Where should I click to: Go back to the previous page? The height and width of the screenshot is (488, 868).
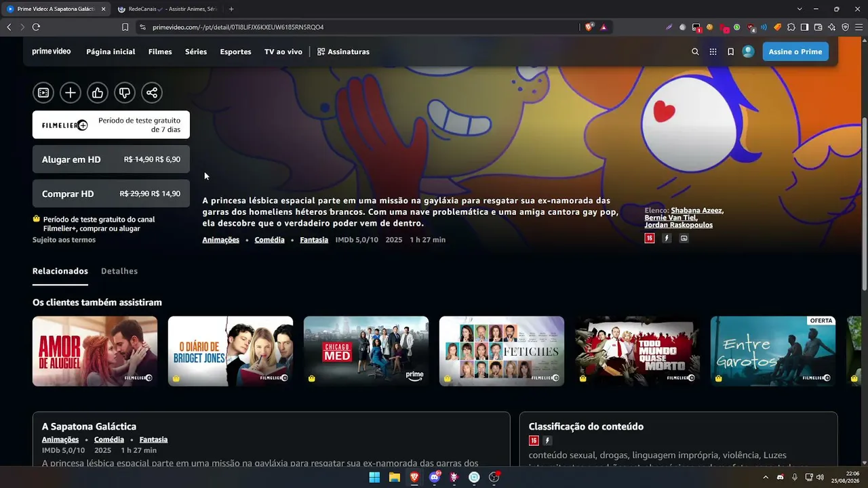click(x=9, y=27)
